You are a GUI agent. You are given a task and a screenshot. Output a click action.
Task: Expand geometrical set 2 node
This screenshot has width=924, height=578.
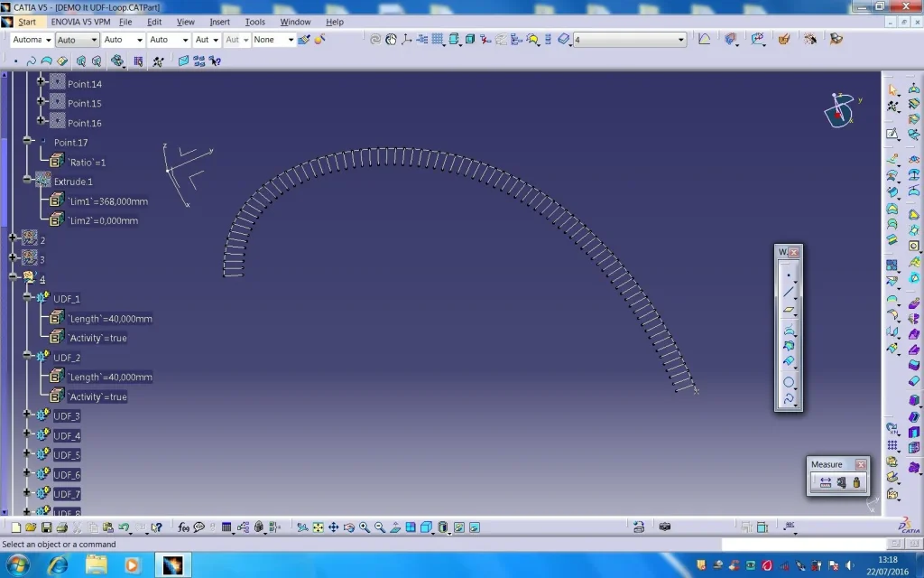click(13, 238)
